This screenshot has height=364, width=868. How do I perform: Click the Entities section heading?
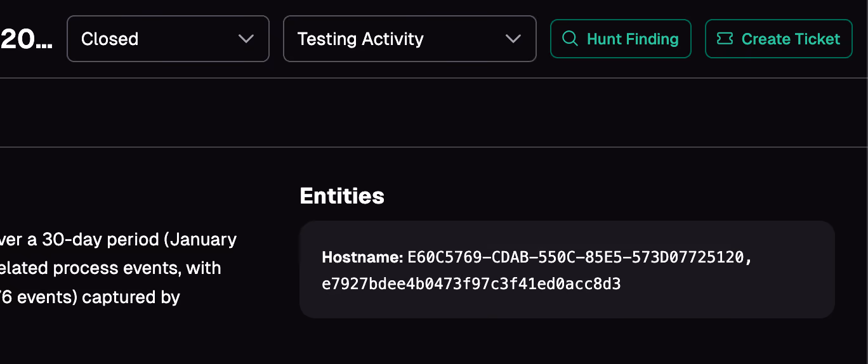point(342,196)
